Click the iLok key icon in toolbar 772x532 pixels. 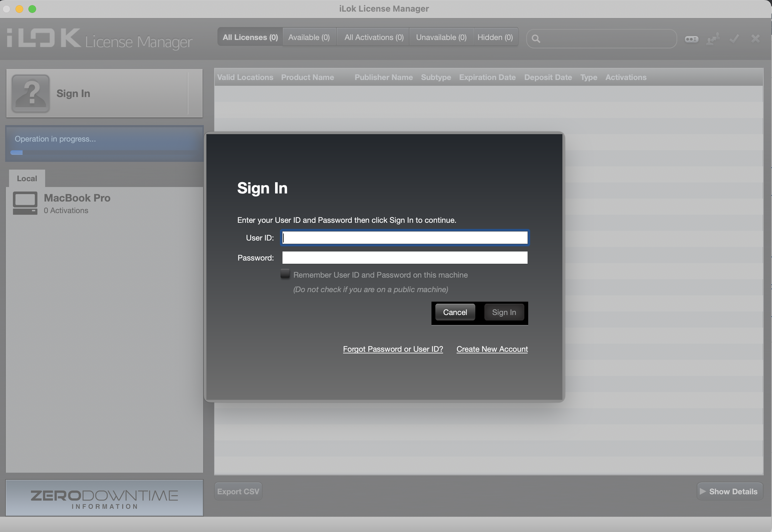click(x=691, y=39)
